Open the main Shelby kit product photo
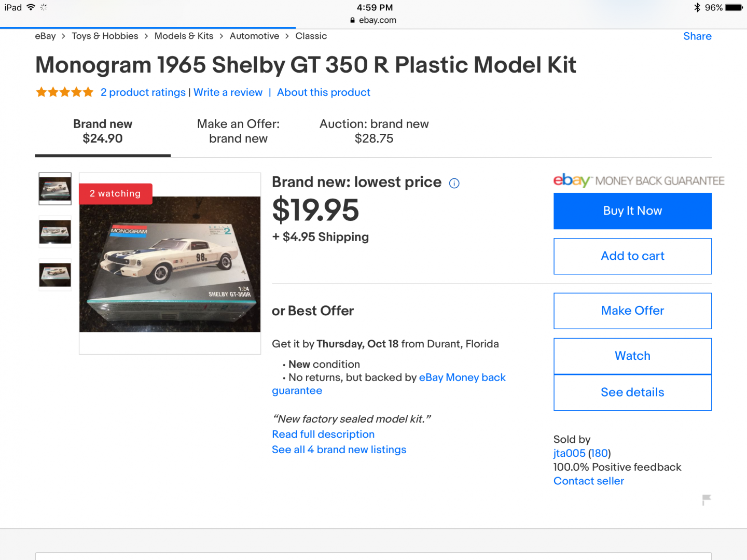Screen dimensions: 747x560 click(x=170, y=264)
